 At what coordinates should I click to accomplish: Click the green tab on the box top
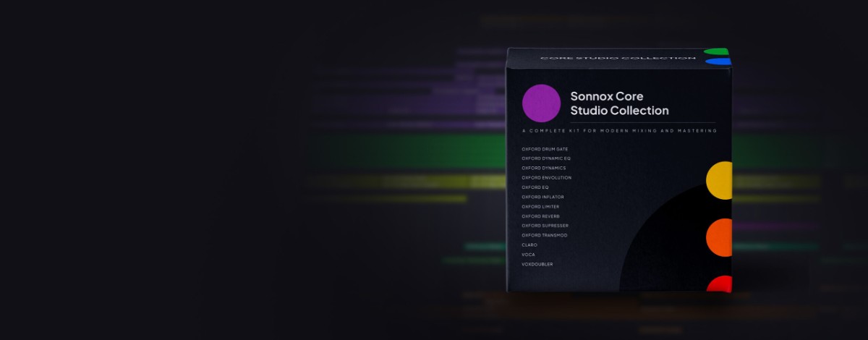tap(716, 52)
